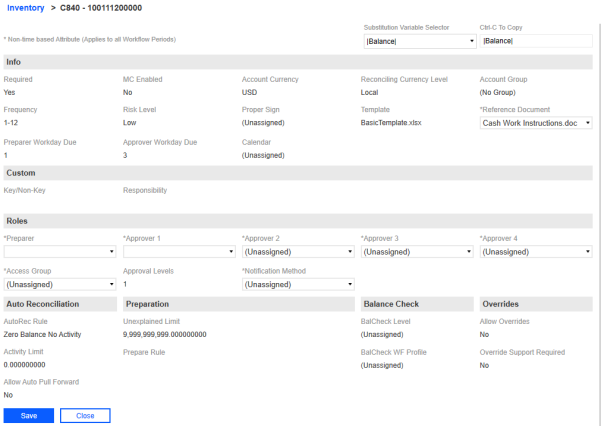Expand the Preparer dropdown

(x=60, y=252)
